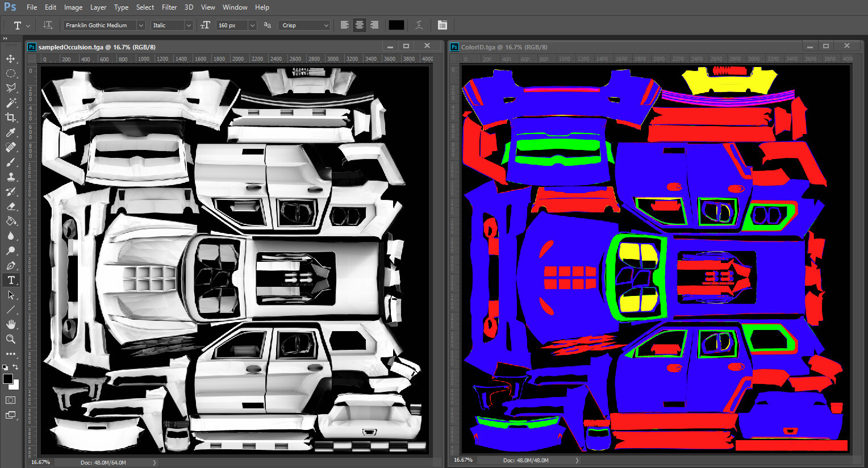Select the Brush tool
The height and width of the screenshot is (468, 868).
[11, 162]
